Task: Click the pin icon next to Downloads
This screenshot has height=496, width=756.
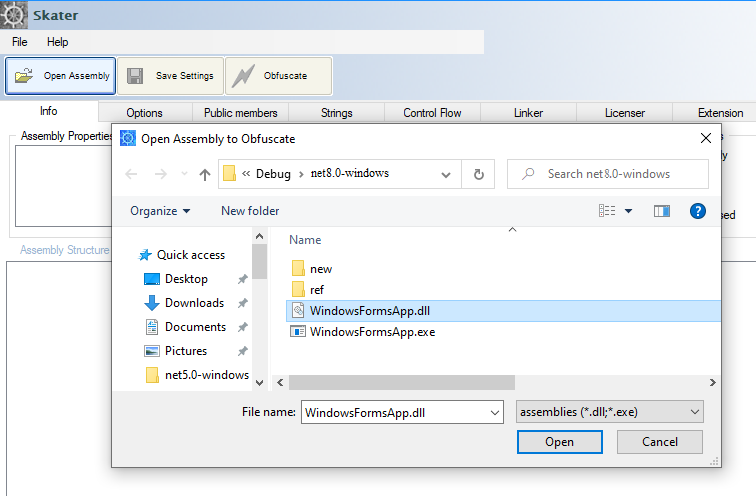Action: (x=243, y=303)
